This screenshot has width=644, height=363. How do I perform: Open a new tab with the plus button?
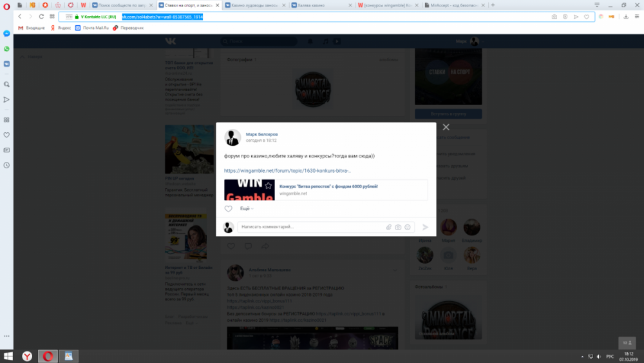point(493,5)
